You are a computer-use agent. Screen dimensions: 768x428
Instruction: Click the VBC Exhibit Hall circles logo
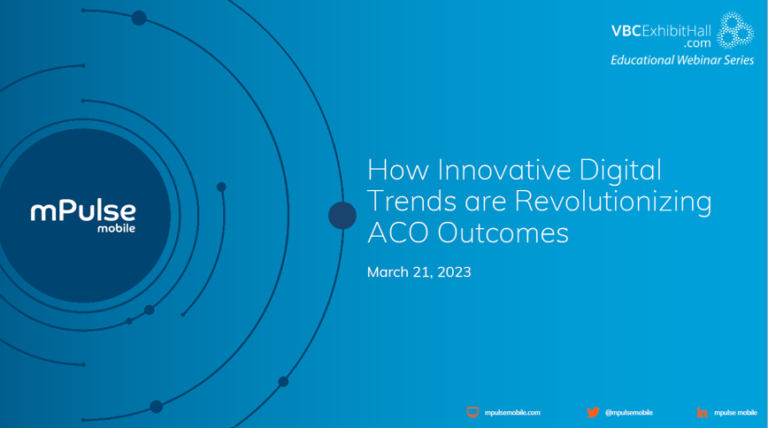735,32
